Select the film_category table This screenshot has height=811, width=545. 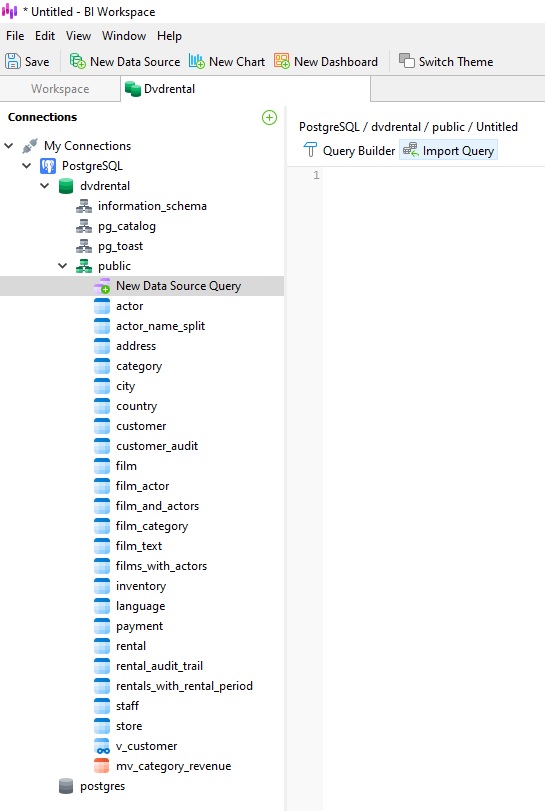152,527
